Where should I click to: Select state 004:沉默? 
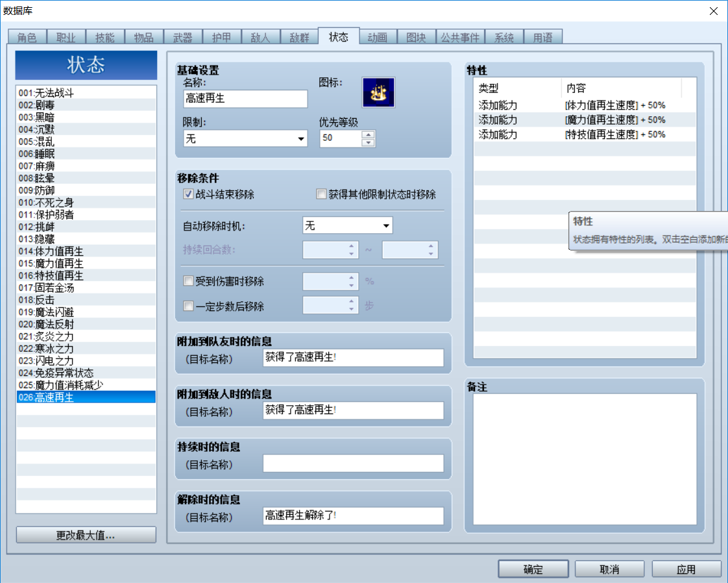(86, 129)
